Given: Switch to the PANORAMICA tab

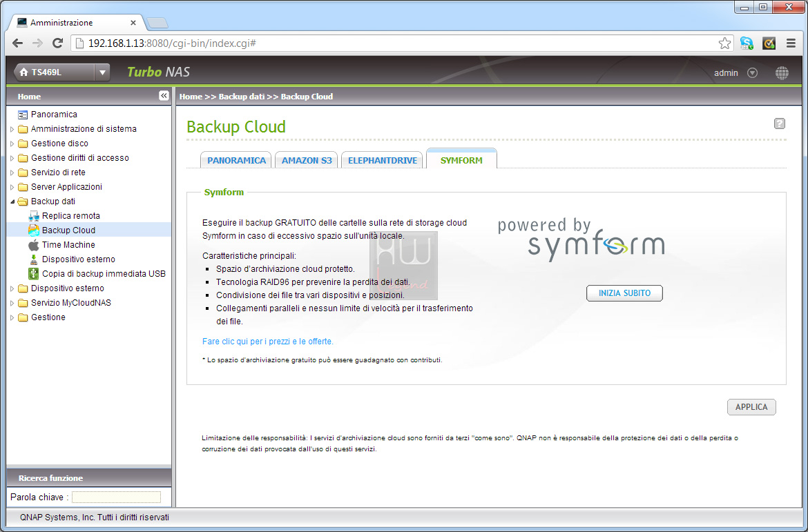Looking at the screenshot, I should click(x=236, y=160).
